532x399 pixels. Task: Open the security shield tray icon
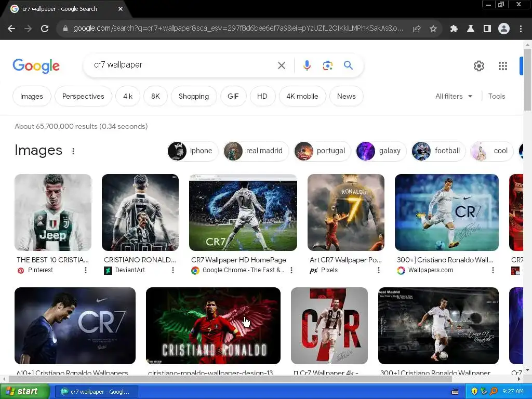(474, 392)
